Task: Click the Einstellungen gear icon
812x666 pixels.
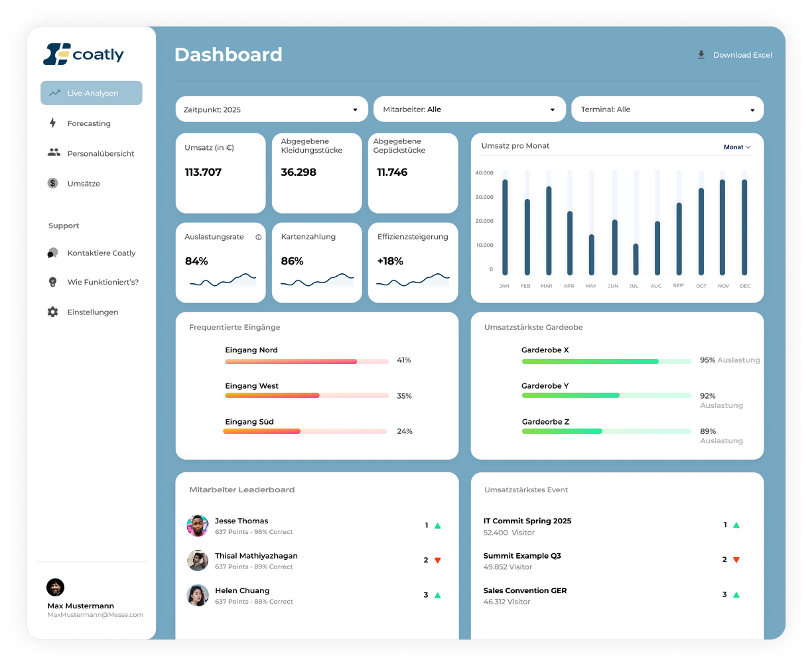Action: pos(53,312)
